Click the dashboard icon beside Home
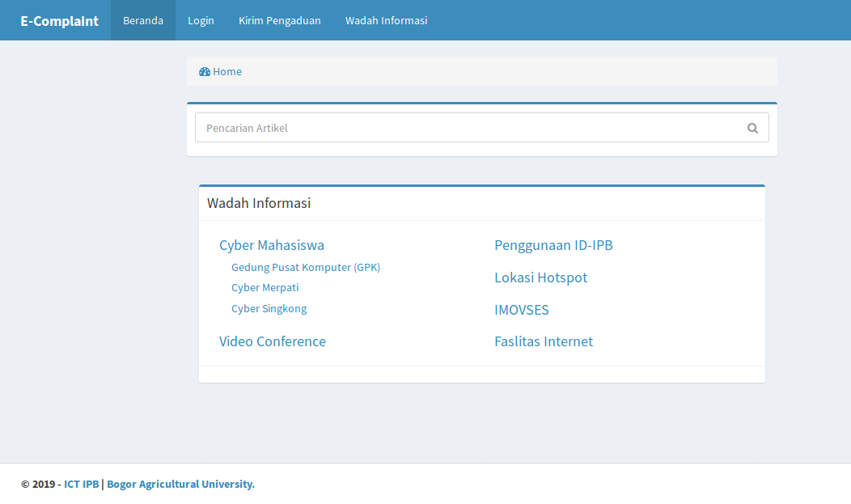851x504 pixels. [x=205, y=72]
